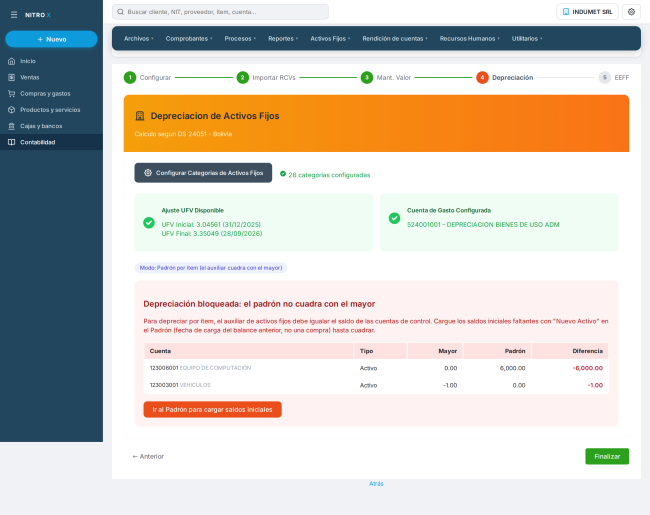Click the NITRO X logo text
Viewport: 650px width, 515px height.
coord(38,15)
